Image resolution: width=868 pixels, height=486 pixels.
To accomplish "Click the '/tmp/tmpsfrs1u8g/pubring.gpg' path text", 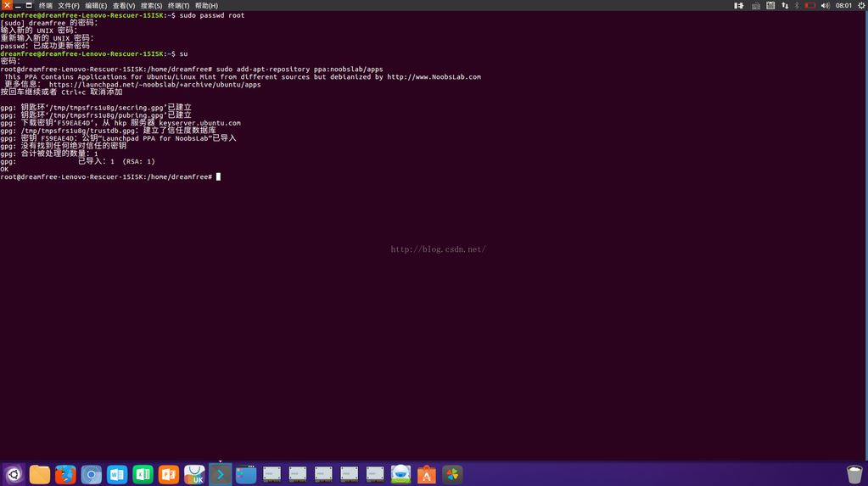I will (x=108, y=115).
